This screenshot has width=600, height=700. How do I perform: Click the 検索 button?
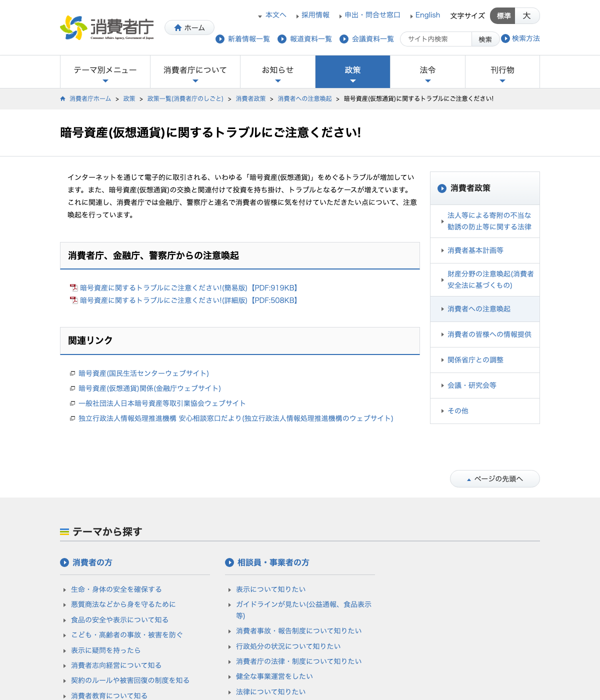485,39
